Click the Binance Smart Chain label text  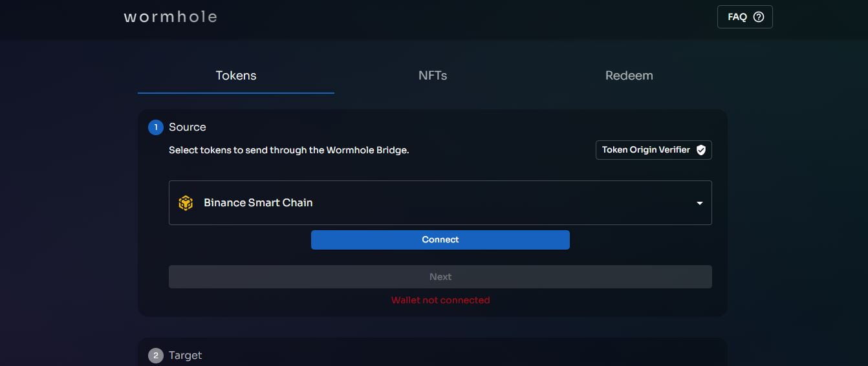pyautogui.click(x=258, y=203)
